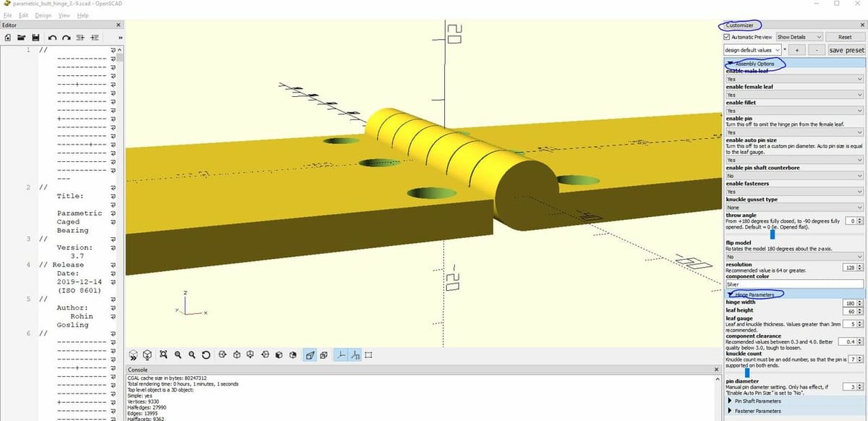
Task: Open the knuckle gusset type dropdown
Action: tap(792, 207)
